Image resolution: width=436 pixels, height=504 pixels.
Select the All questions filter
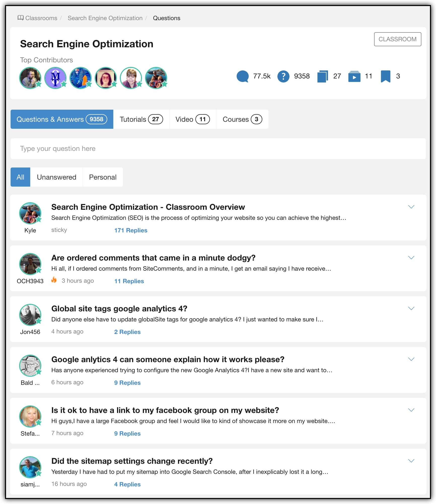tap(20, 177)
